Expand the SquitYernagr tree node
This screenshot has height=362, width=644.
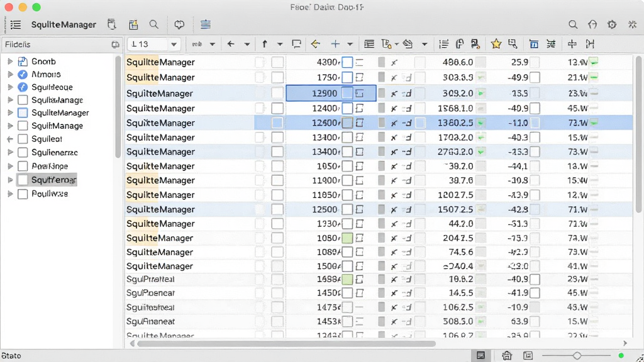point(10,180)
